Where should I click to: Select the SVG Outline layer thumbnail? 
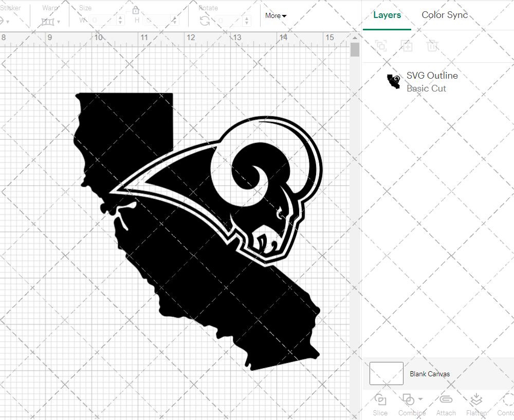pos(394,81)
